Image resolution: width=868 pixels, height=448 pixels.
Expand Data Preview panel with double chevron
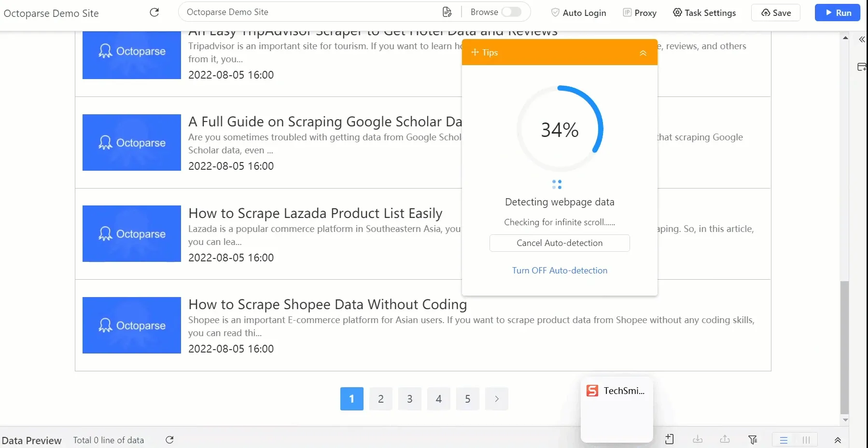tap(838, 440)
